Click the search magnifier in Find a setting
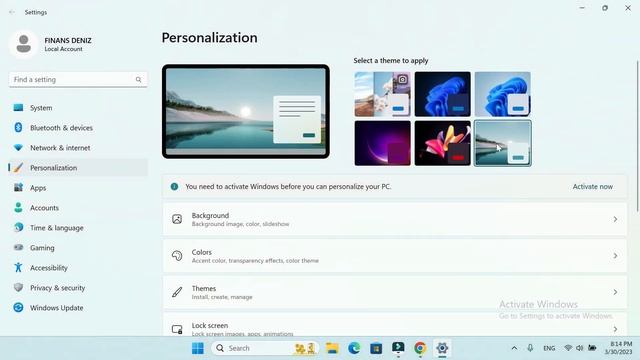640x360 pixels. point(138,80)
